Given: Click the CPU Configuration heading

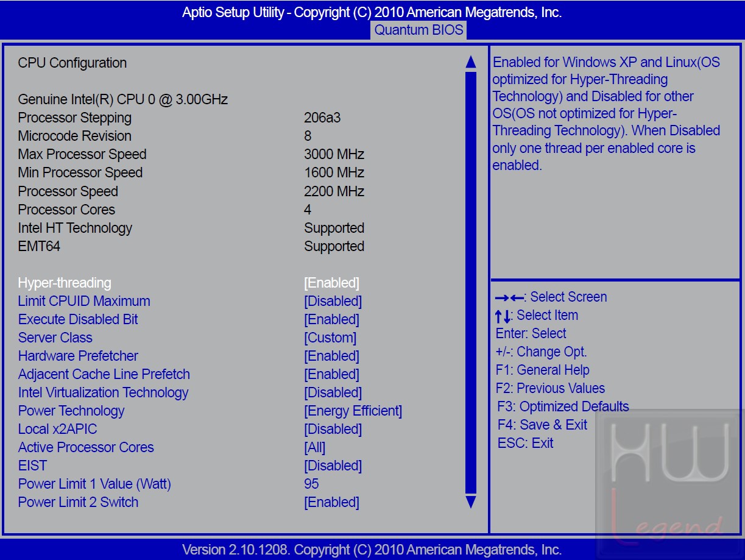Looking at the screenshot, I should point(72,63).
